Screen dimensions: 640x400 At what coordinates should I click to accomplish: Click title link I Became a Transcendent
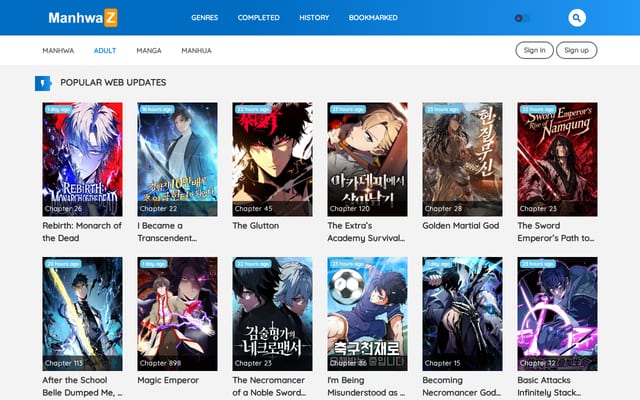[x=167, y=232]
